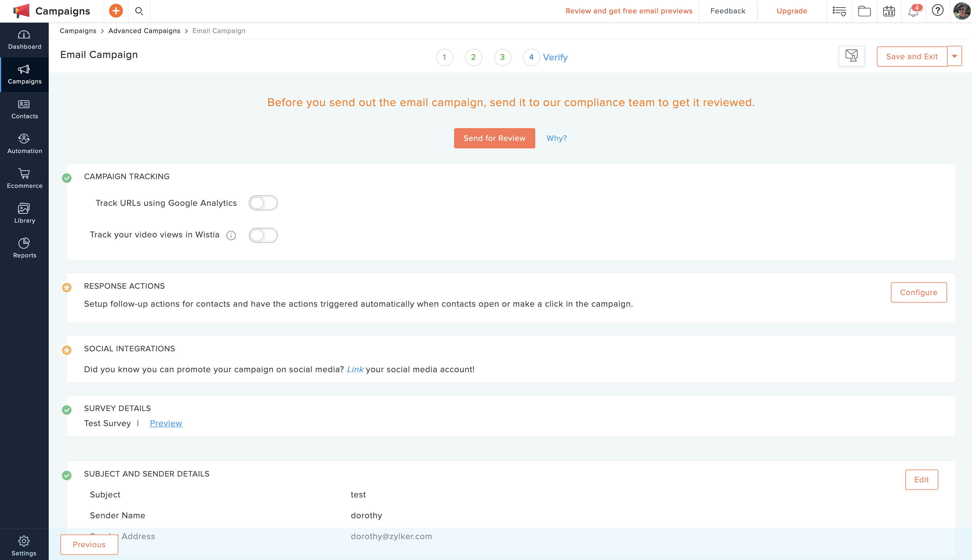Go to Reports in the sidebar
972x560 pixels.
click(24, 248)
